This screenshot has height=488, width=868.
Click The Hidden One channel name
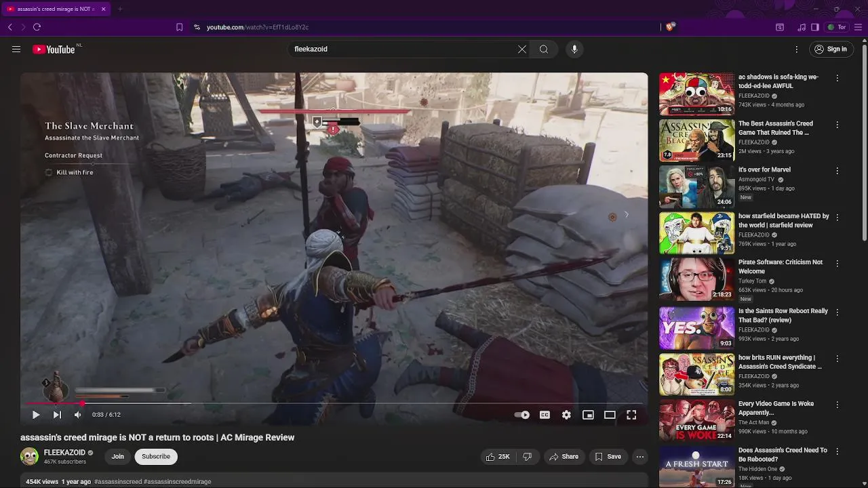coord(757,469)
